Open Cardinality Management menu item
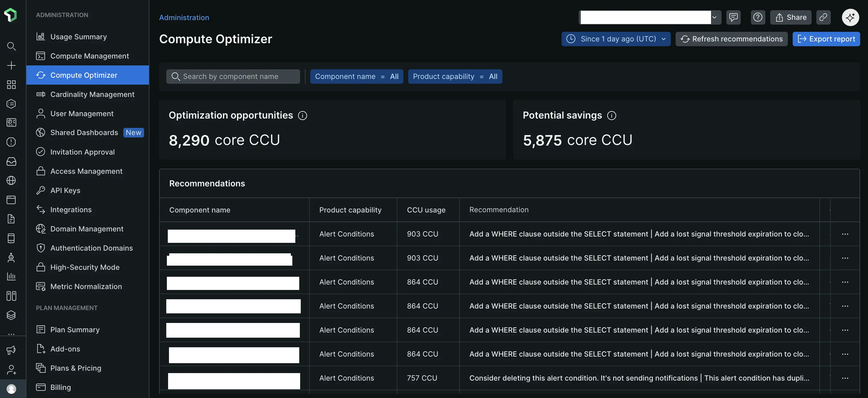868x398 pixels. 92,94
